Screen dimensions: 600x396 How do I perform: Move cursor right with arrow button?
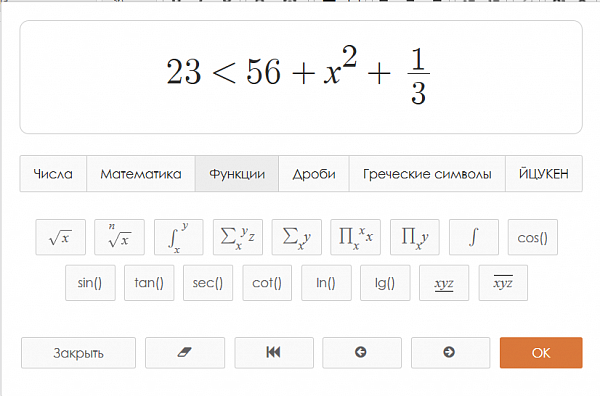coord(450,353)
